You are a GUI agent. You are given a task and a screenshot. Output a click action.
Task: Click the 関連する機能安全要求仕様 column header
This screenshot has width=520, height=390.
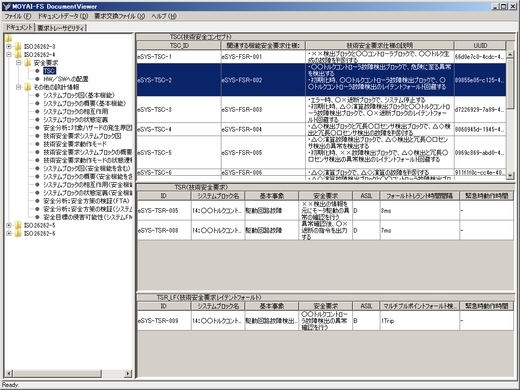click(263, 45)
